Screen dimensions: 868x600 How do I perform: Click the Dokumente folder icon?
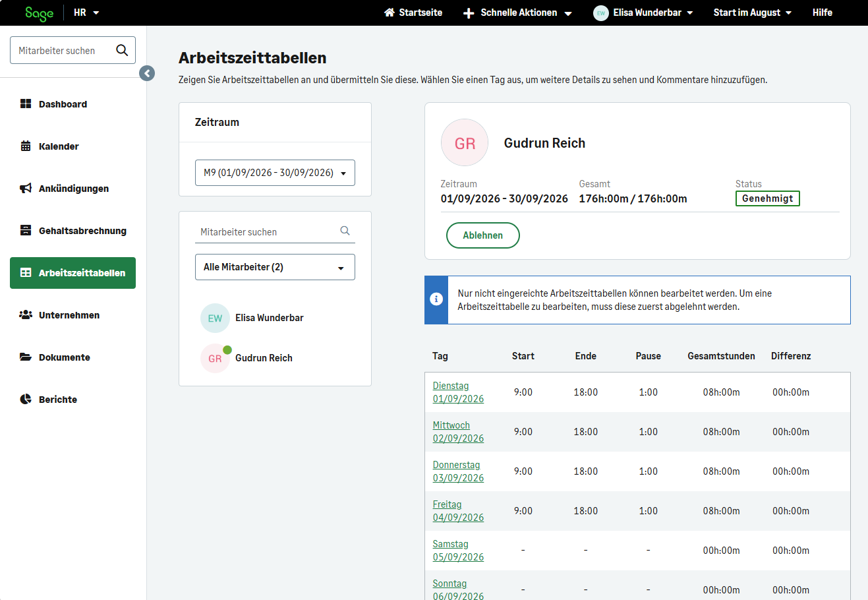tap(26, 357)
